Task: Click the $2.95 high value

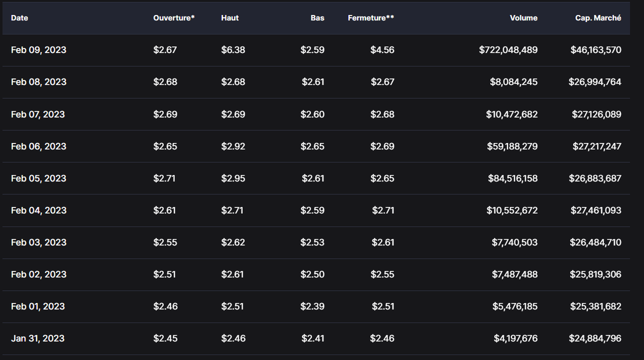Action: click(x=233, y=178)
